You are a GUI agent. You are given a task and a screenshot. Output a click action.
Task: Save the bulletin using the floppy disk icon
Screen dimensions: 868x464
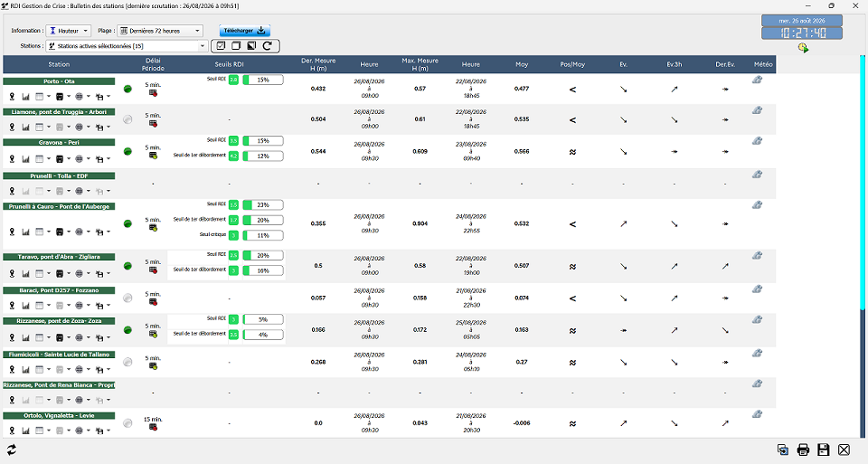click(x=823, y=450)
